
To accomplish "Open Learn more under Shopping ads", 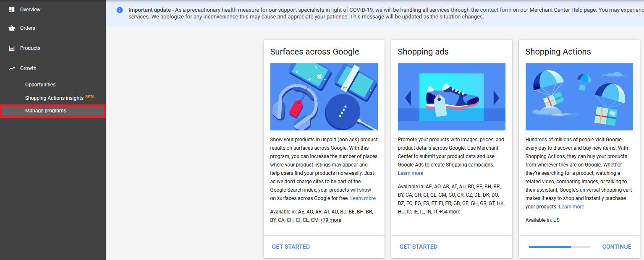I will pyautogui.click(x=411, y=173).
